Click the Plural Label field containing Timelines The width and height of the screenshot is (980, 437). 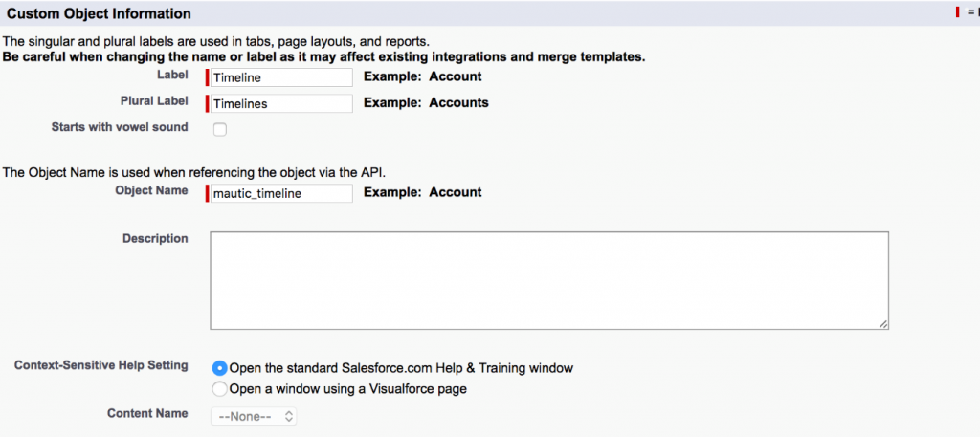[280, 103]
